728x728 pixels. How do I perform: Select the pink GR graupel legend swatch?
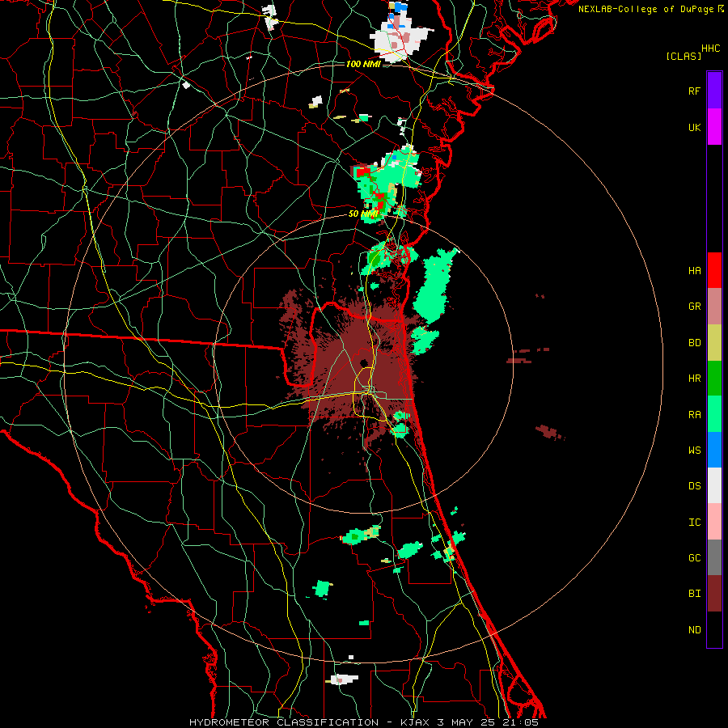(714, 307)
